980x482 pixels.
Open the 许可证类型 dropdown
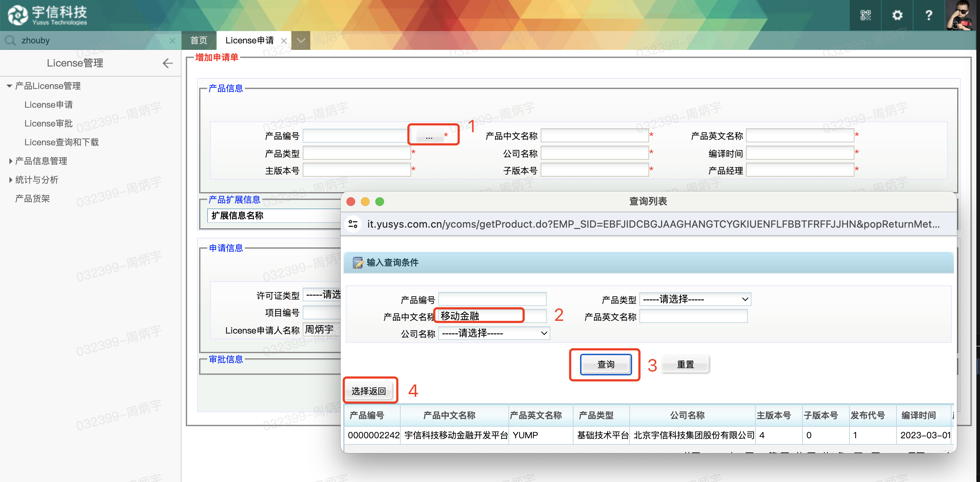coord(322,294)
